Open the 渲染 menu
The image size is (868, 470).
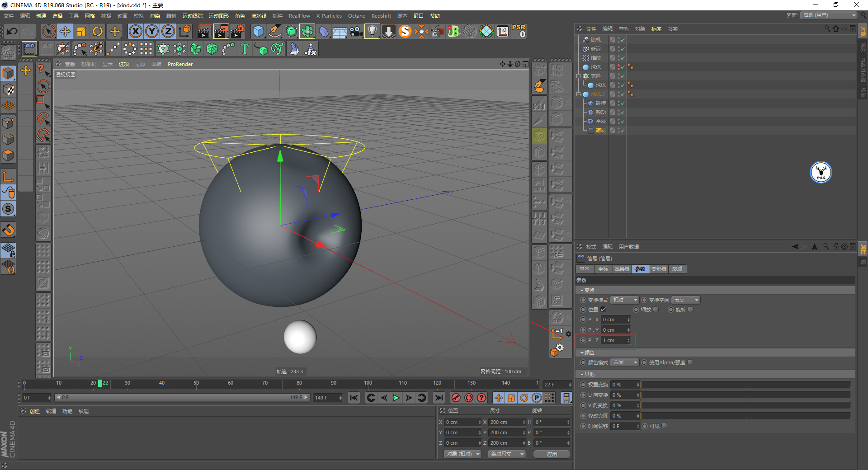coord(155,16)
